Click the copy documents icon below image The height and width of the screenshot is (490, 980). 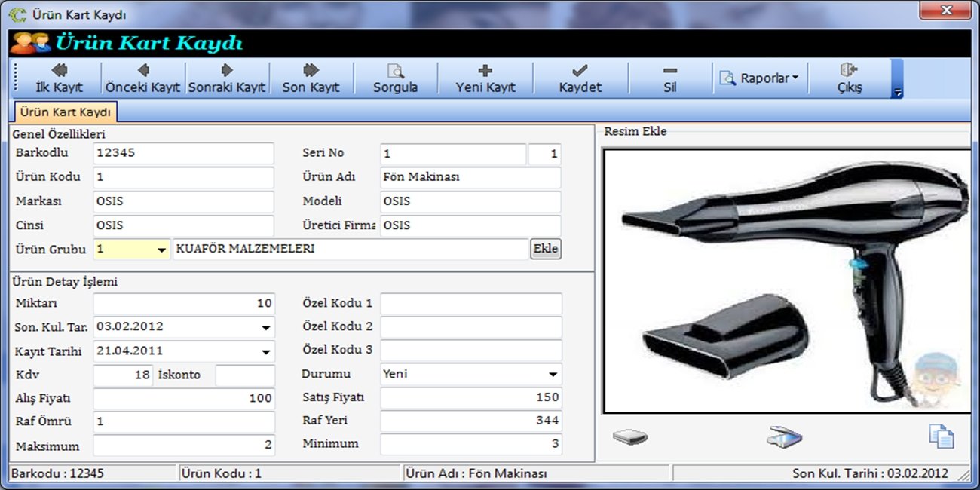click(941, 437)
